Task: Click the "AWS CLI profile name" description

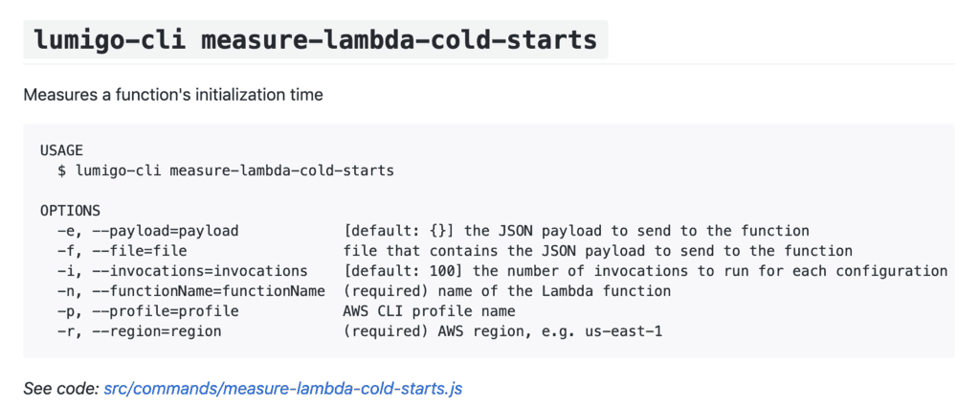Action: [429, 311]
